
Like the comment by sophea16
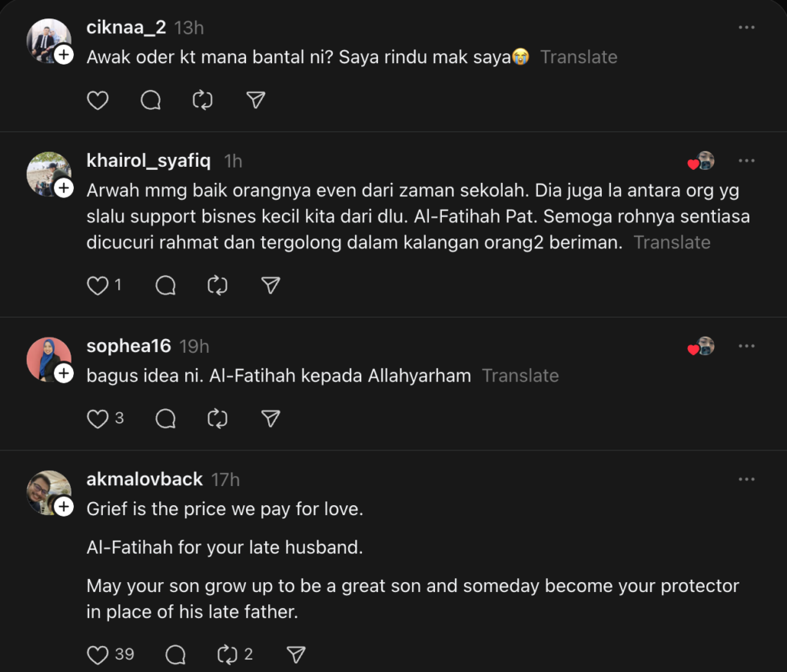[x=98, y=418]
